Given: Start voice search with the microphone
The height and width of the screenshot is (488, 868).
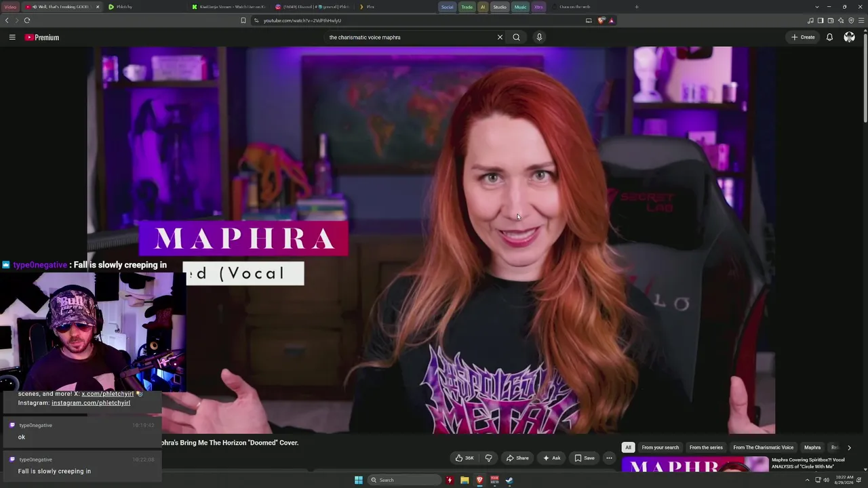Looking at the screenshot, I should tap(539, 37).
